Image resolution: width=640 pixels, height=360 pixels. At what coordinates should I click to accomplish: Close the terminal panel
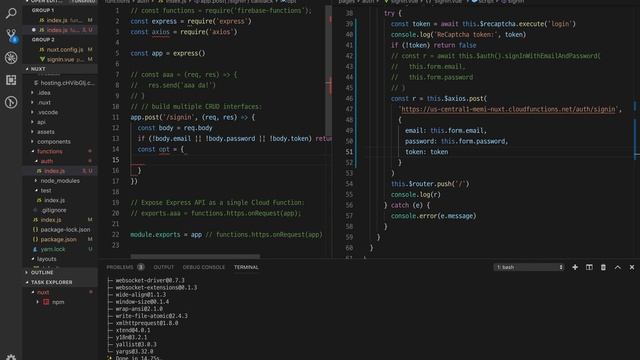(x=632, y=267)
